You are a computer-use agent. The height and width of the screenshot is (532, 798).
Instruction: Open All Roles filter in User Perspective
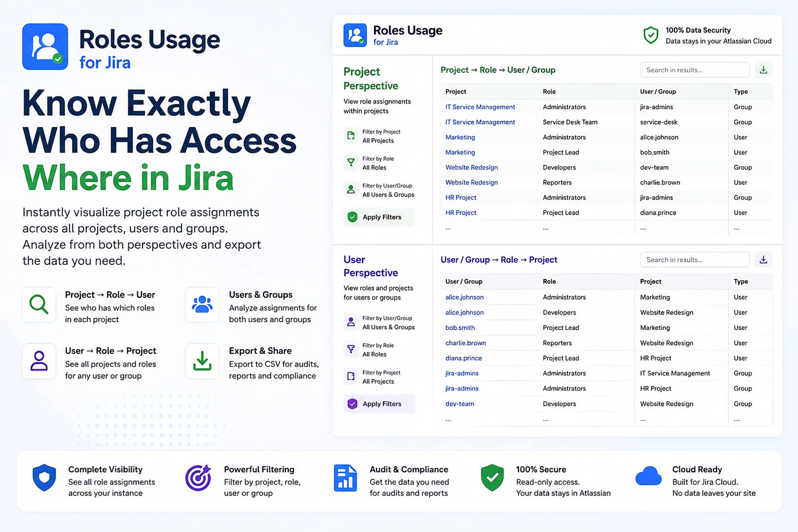[374, 355]
